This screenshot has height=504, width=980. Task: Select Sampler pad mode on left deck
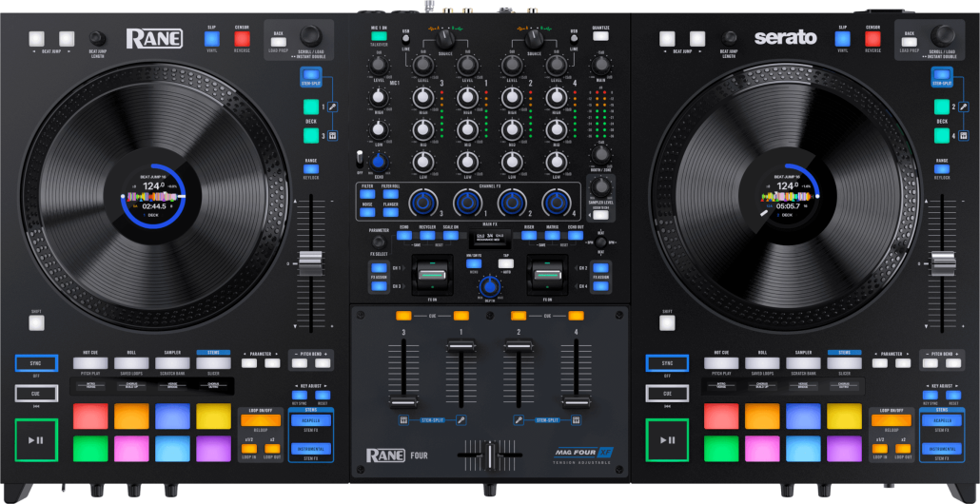172,362
